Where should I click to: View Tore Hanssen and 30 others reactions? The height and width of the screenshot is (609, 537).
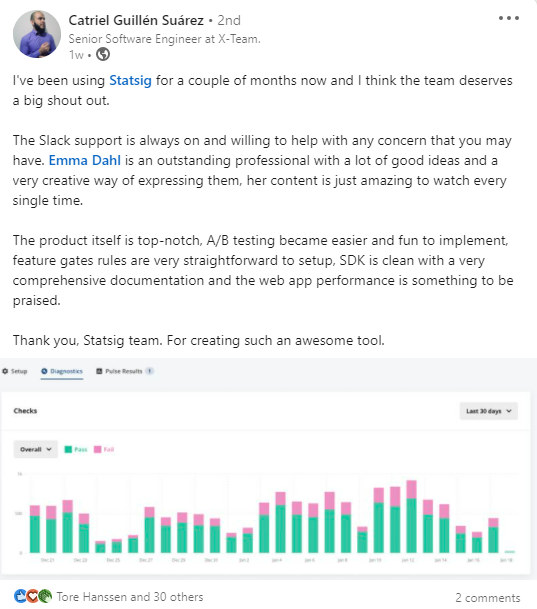pyautogui.click(x=130, y=597)
